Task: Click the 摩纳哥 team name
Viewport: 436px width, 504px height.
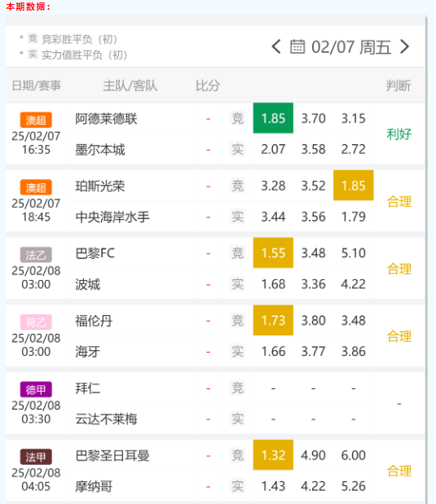Action: 94,486
